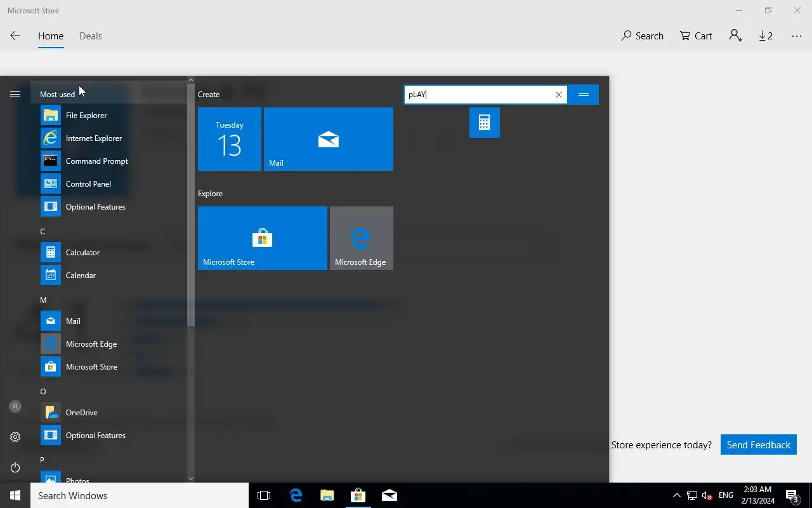Open Search in Microsoft Store
The image size is (812, 508).
(x=642, y=36)
